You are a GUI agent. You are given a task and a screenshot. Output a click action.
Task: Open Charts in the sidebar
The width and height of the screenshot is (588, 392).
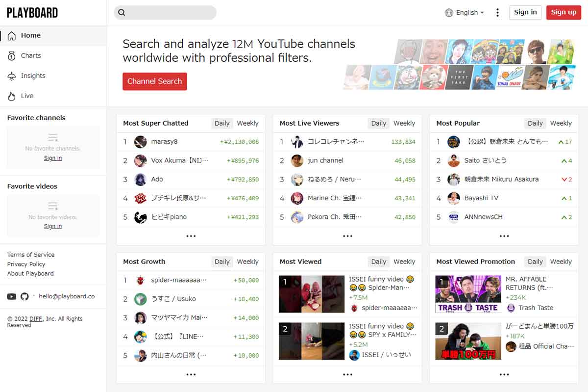point(31,55)
